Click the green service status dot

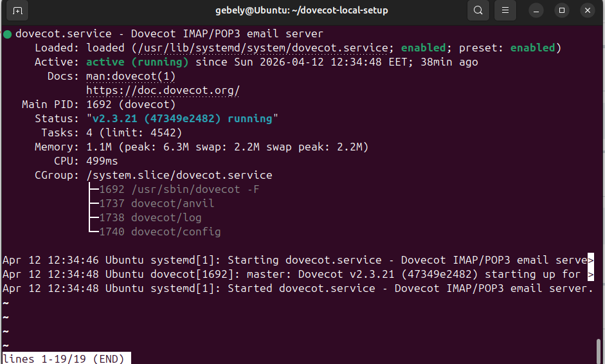[x=7, y=34]
